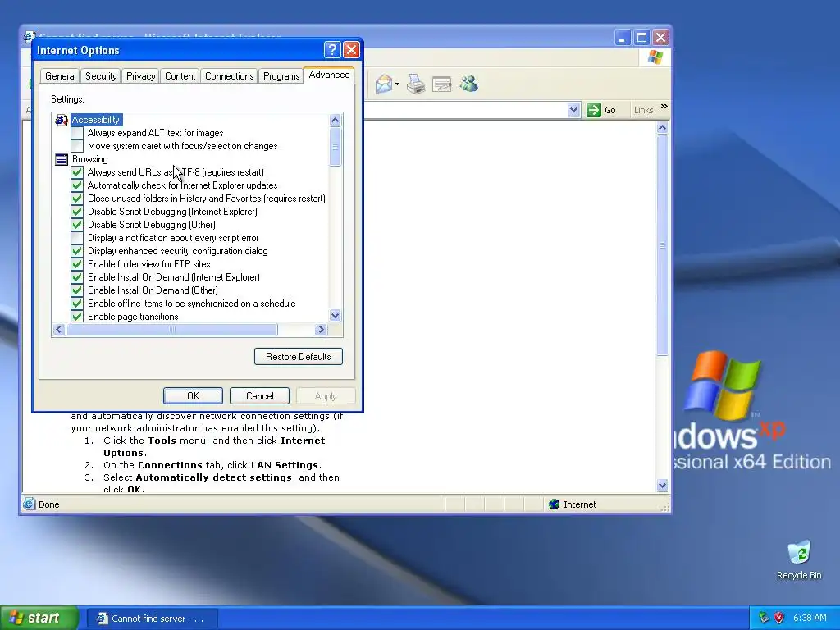Confirm with the OK button

193,396
